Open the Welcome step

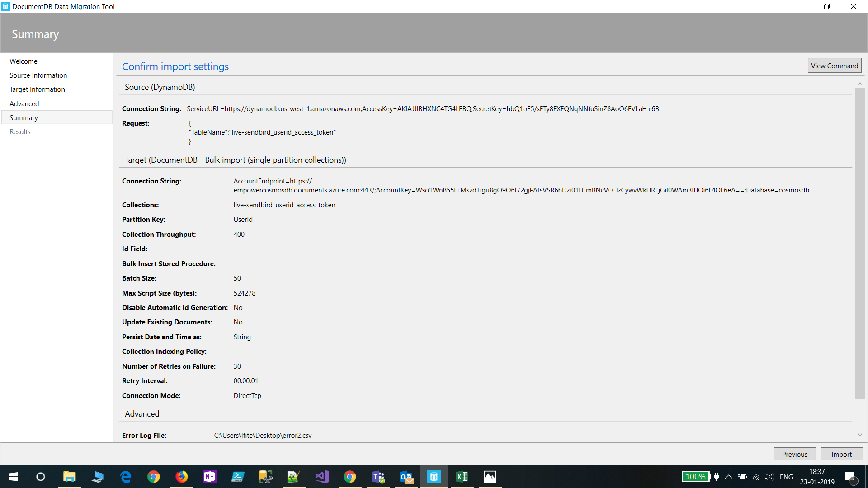(x=24, y=61)
